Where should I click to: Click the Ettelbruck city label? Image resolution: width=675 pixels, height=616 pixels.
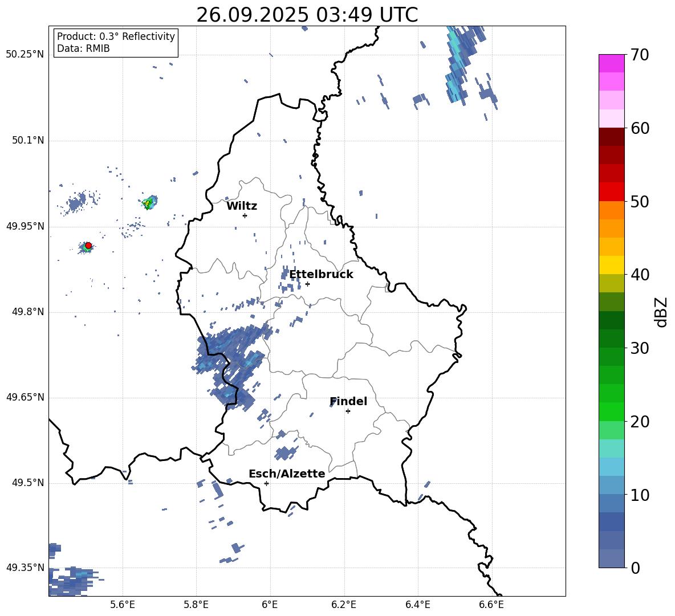pos(321,275)
